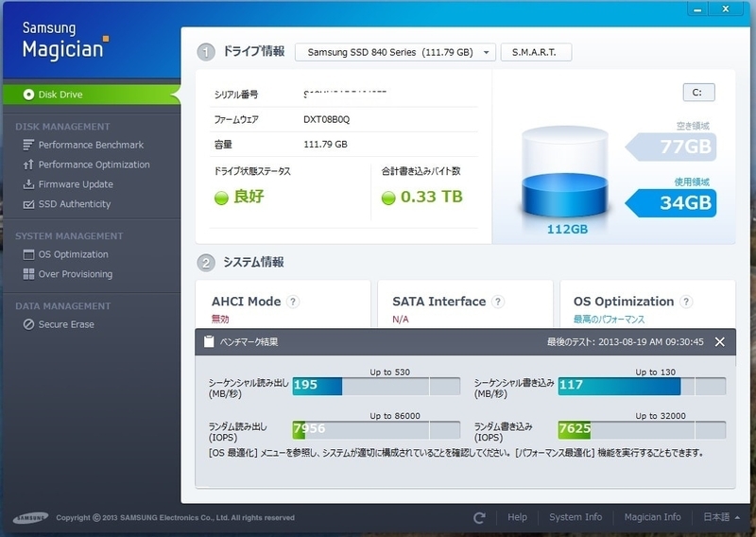Open the Help link
This screenshot has height=537, width=756.
pyautogui.click(x=517, y=517)
